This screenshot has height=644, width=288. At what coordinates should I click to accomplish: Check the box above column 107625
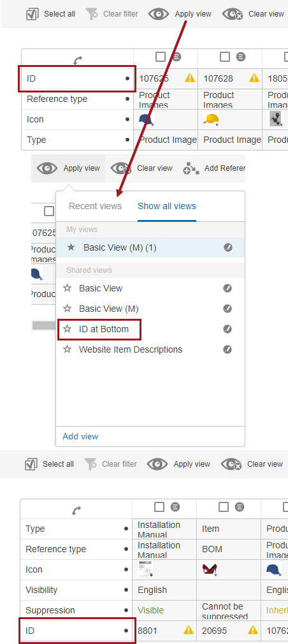coord(161,56)
